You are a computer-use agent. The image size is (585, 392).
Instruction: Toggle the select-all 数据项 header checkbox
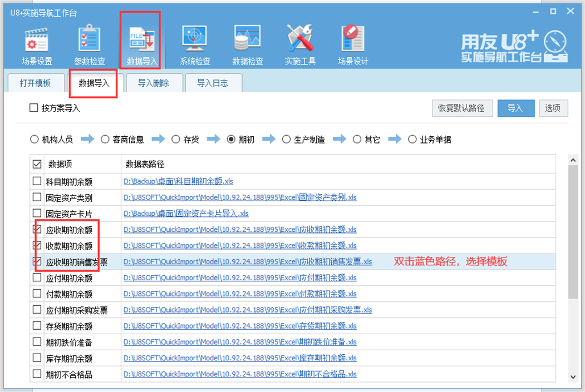pyautogui.click(x=37, y=164)
